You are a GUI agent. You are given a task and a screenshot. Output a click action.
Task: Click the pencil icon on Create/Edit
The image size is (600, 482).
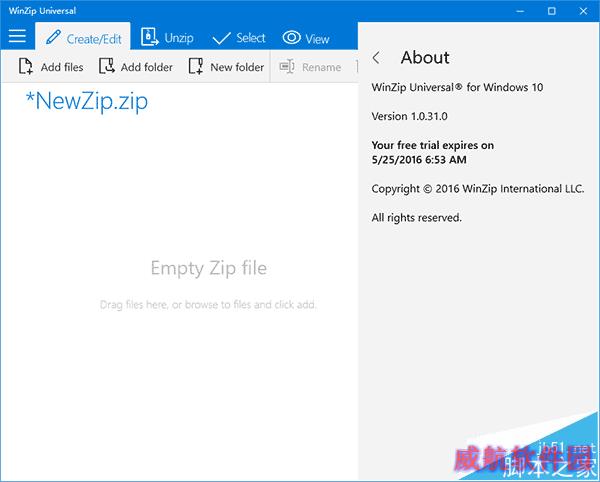53,37
